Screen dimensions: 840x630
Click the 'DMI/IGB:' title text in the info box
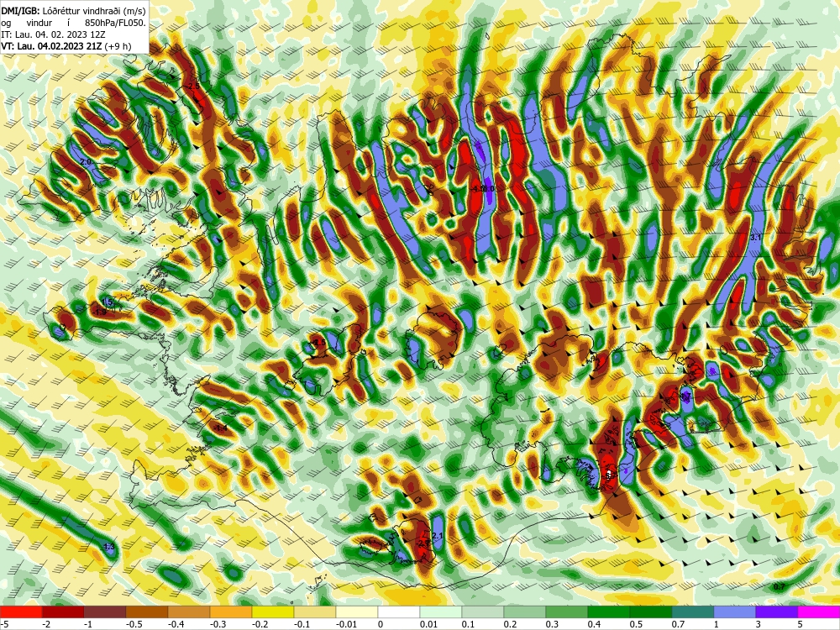pyautogui.click(x=20, y=11)
